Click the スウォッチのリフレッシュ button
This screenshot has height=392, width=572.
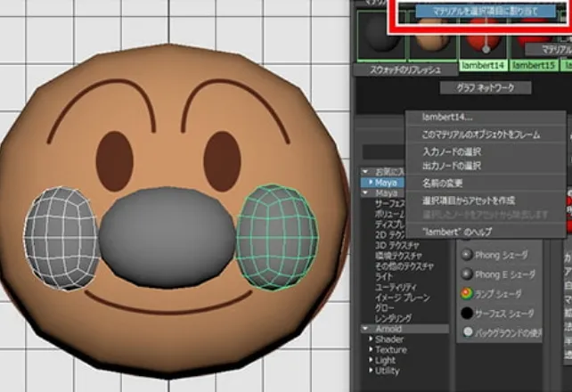tap(405, 70)
